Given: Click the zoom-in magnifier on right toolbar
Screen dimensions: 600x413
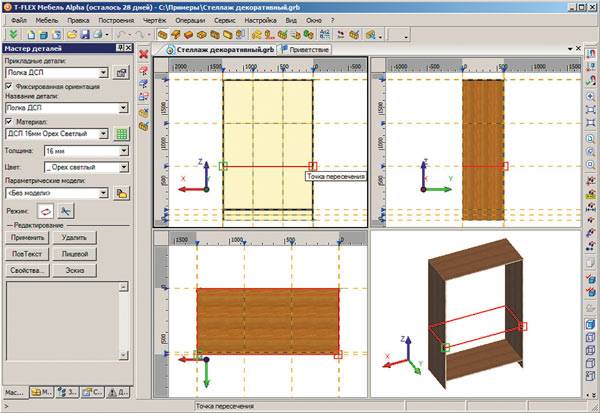Looking at the screenshot, I should pos(591,96).
